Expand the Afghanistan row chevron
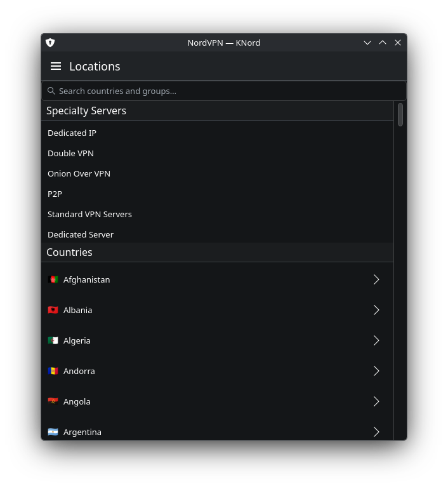Screen dimensions: 448x489 point(376,279)
